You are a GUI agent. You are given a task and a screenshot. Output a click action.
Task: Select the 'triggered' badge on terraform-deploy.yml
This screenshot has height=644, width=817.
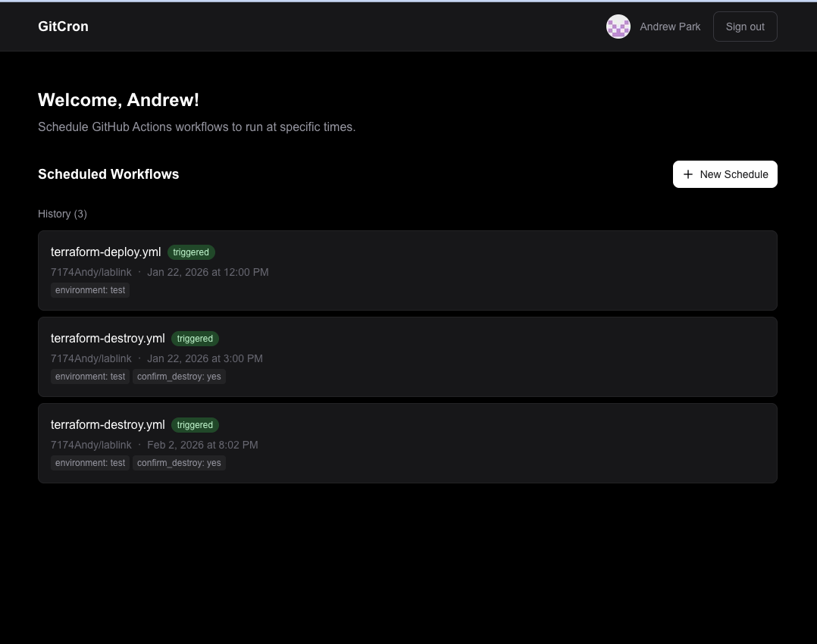190,252
